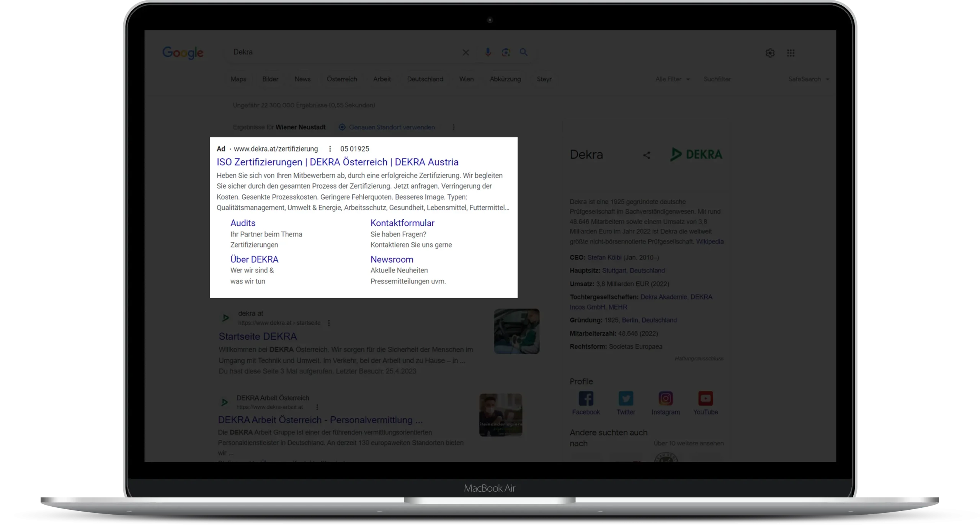Click the Haftungsausschluss disclaimer link
Image resolution: width=980 pixels, height=525 pixels.
tap(699, 359)
